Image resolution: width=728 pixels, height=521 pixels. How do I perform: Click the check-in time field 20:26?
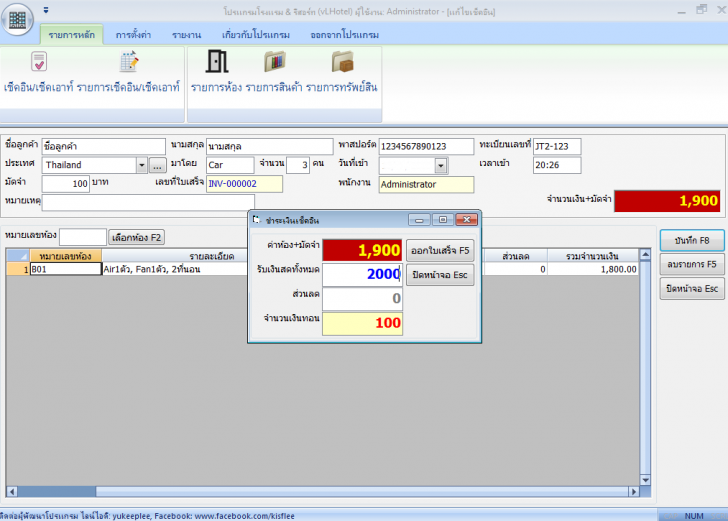[557, 165]
